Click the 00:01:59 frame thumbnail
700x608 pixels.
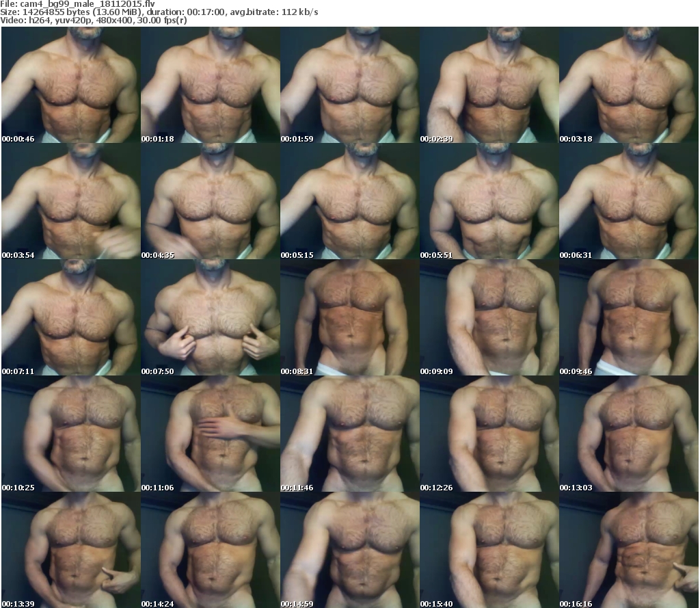pos(349,85)
